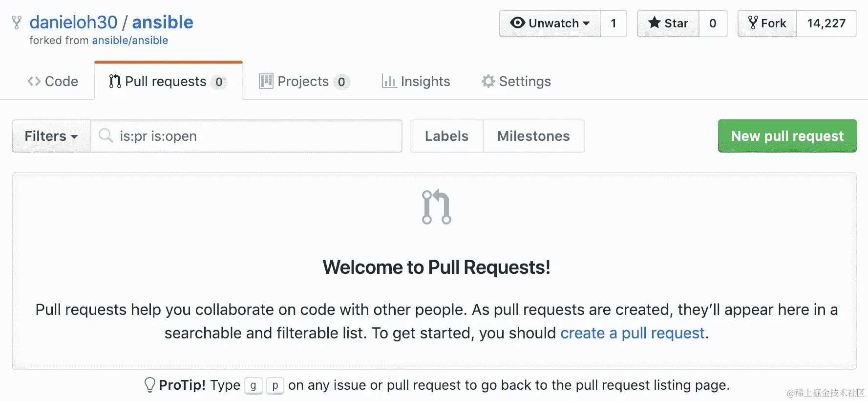The image size is (868, 401).
Task: View the watchers count of 1
Action: 614,23
